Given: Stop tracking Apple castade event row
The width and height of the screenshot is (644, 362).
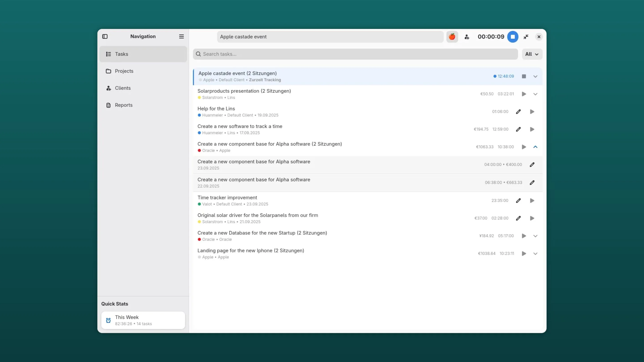Looking at the screenshot, I should [x=524, y=76].
